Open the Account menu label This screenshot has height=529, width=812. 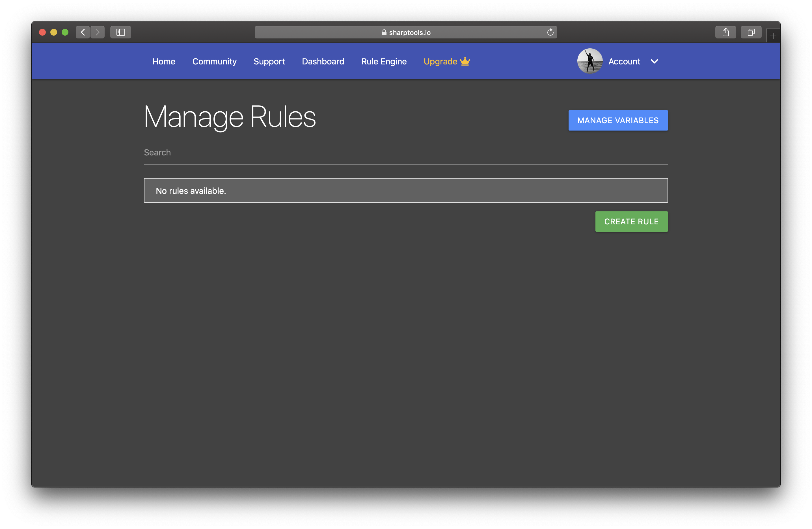click(x=624, y=61)
